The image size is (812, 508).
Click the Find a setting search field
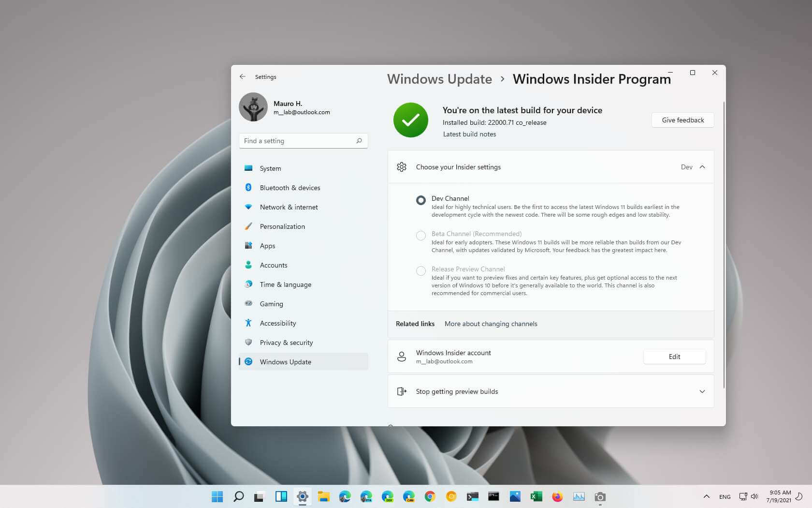coord(297,141)
